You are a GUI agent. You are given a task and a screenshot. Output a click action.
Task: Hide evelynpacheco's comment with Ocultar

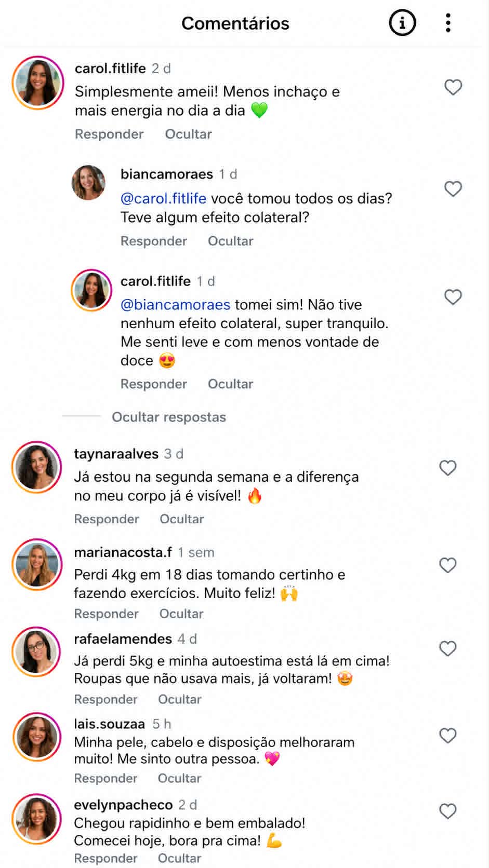[x=179, y=858]
